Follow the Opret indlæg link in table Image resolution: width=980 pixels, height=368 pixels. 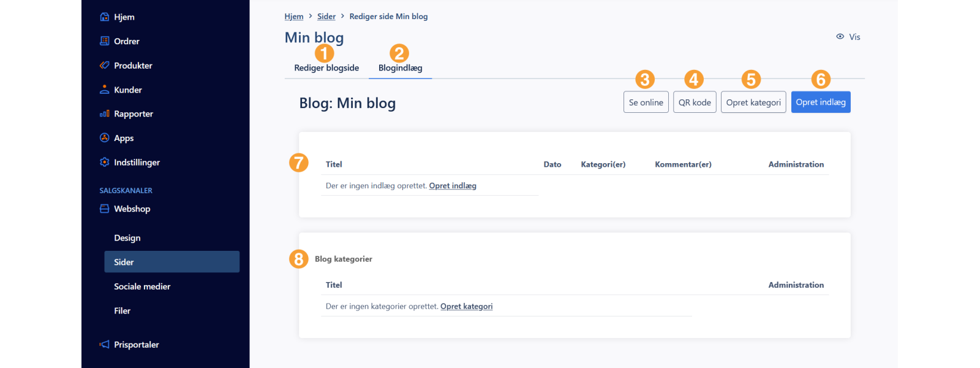453,186
